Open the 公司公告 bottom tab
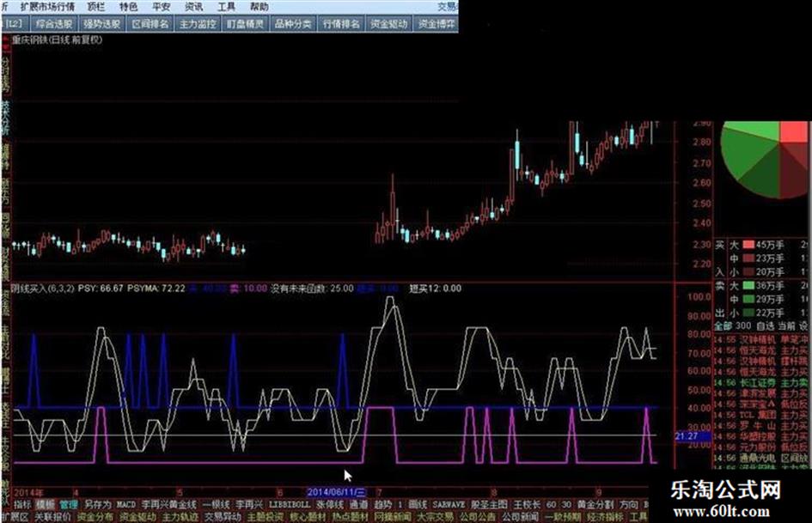 coord(478,517)
